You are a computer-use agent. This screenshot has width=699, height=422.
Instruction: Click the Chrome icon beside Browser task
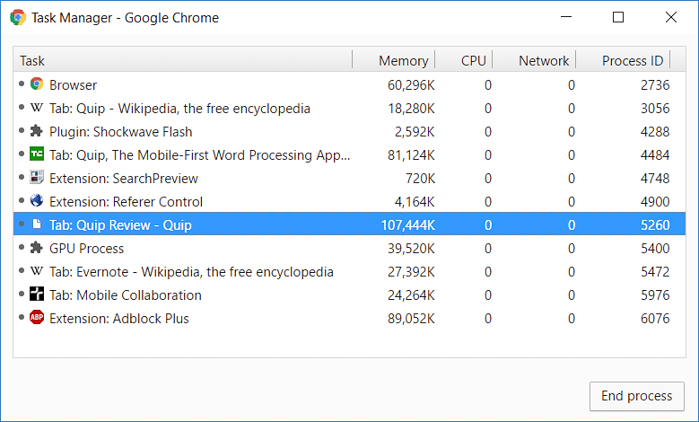click(37, 85)
